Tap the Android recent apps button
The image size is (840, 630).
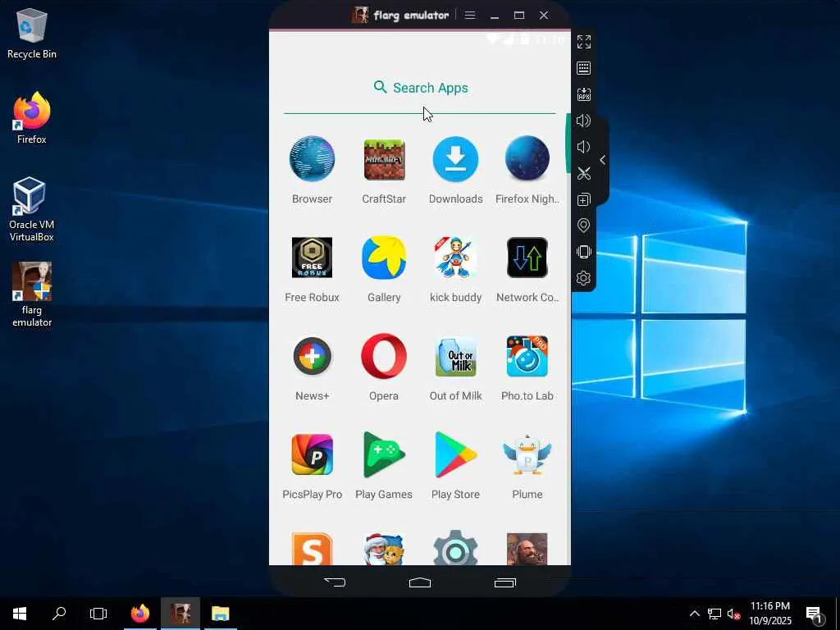tap(504, 582)
